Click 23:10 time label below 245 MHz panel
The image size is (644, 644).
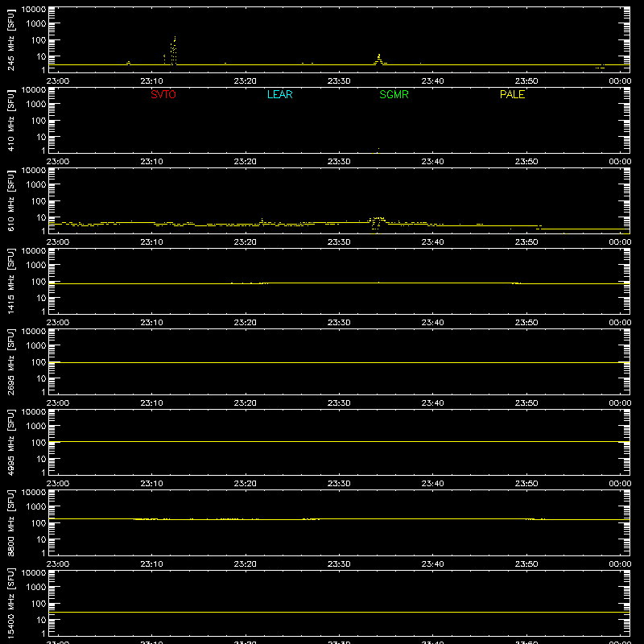(151, 81)
